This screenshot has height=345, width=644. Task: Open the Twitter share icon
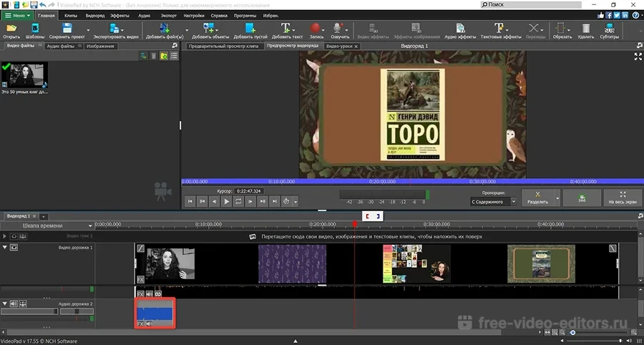[617, 15]
